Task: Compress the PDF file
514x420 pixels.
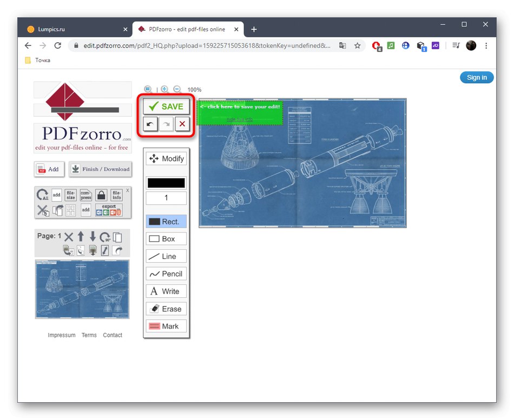Action: (85, 195)
